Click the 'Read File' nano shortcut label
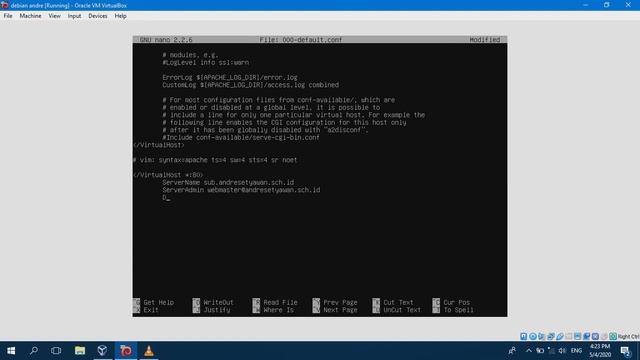The width and height of the screenshot is (640, 360). click(280, 302)
